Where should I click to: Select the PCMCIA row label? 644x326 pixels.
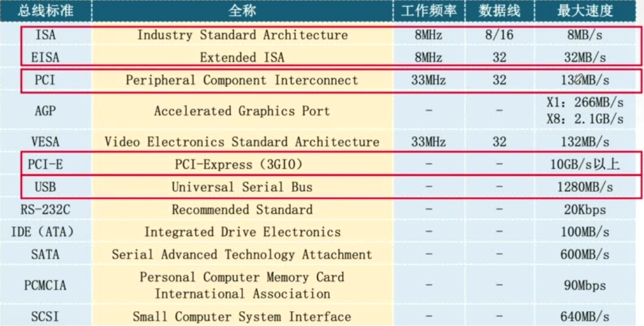click(45, 285)
